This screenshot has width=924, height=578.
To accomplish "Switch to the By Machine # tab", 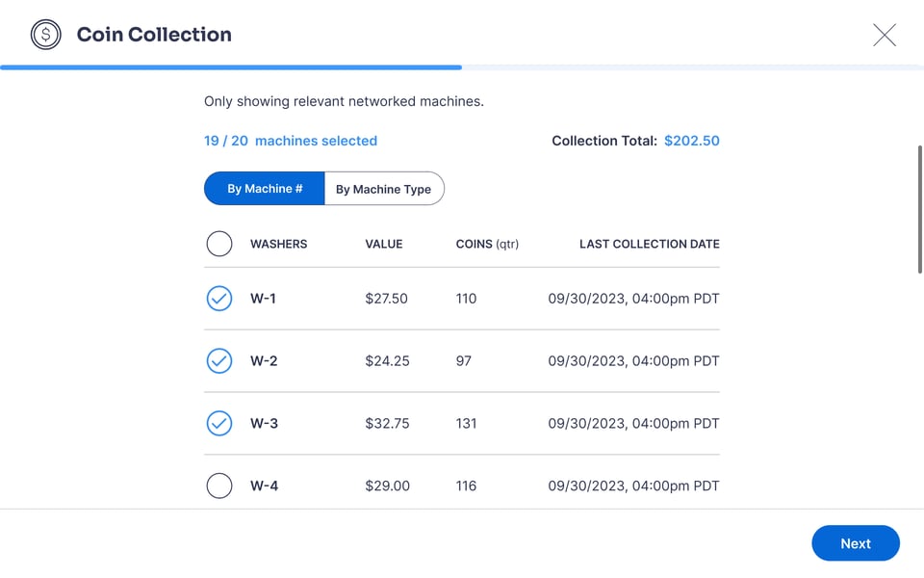I will 264,188.
